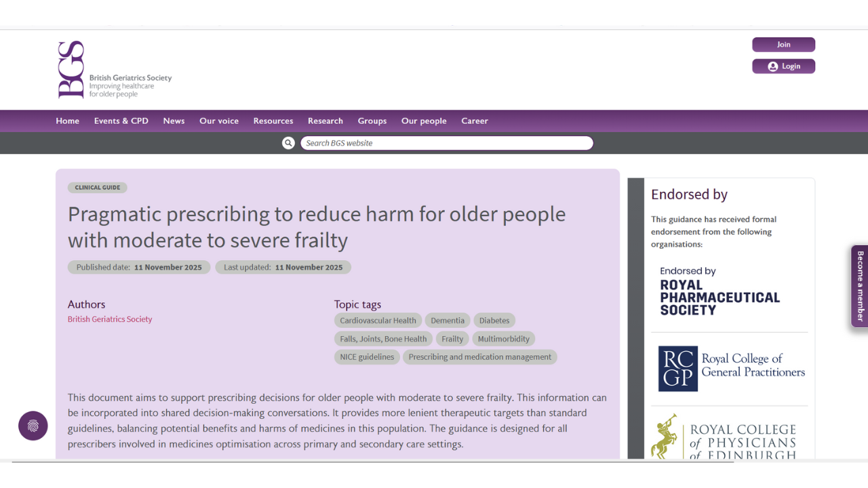Navigate to the Home menu item
The image size is (868, 488).
[67, 121]
